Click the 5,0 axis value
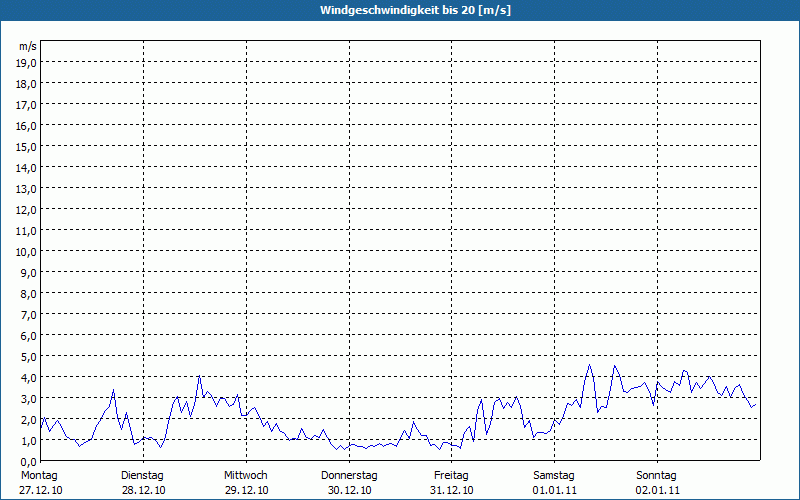 30,357
